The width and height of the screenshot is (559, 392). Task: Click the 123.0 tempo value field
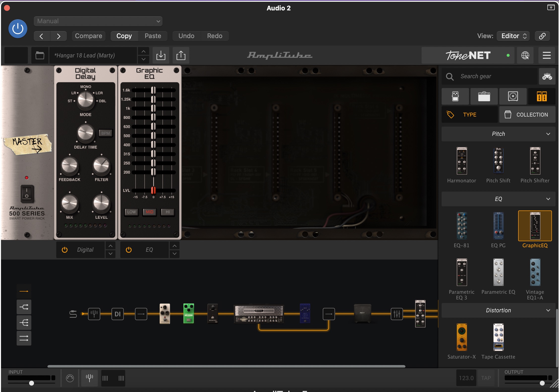(x=466, y=378)
